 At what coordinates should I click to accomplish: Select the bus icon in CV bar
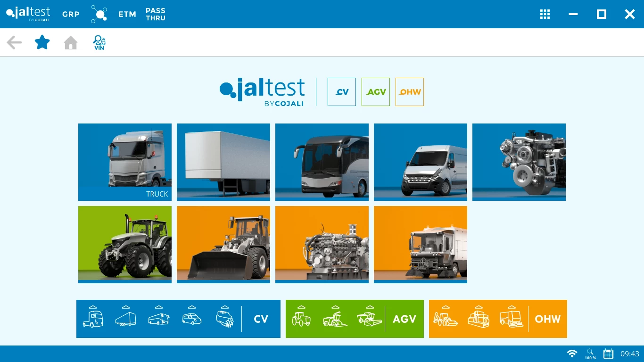point(159,319)
